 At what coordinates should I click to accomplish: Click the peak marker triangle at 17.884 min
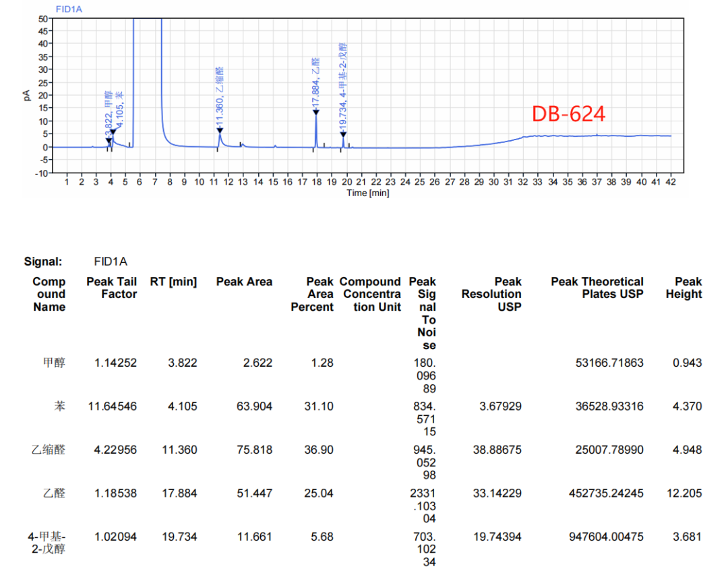click(315, 112)
